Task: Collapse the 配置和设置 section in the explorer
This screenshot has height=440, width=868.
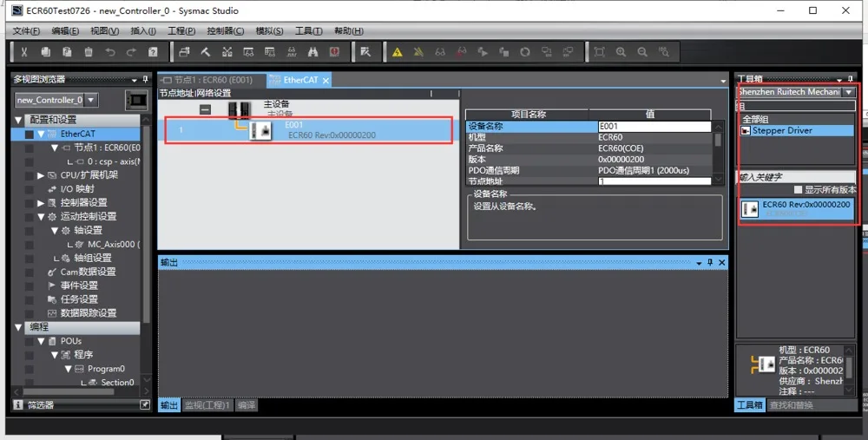Action: pos(19,120)
